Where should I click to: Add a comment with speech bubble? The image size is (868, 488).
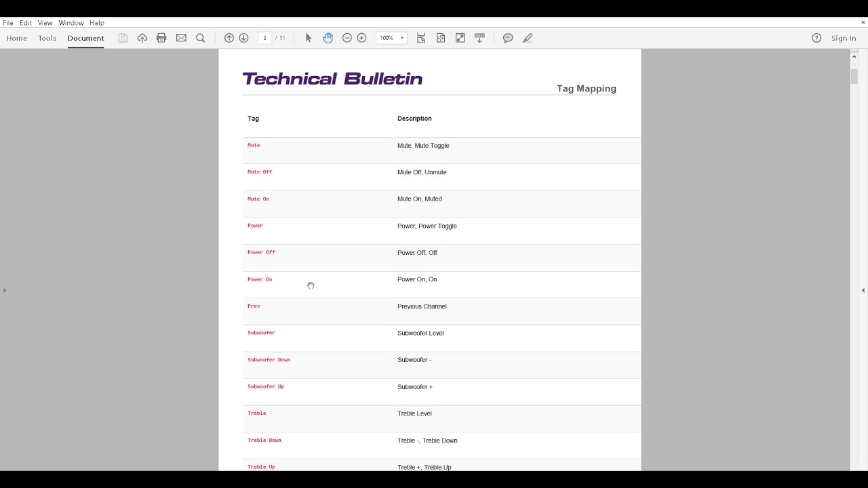click(508, 38)
